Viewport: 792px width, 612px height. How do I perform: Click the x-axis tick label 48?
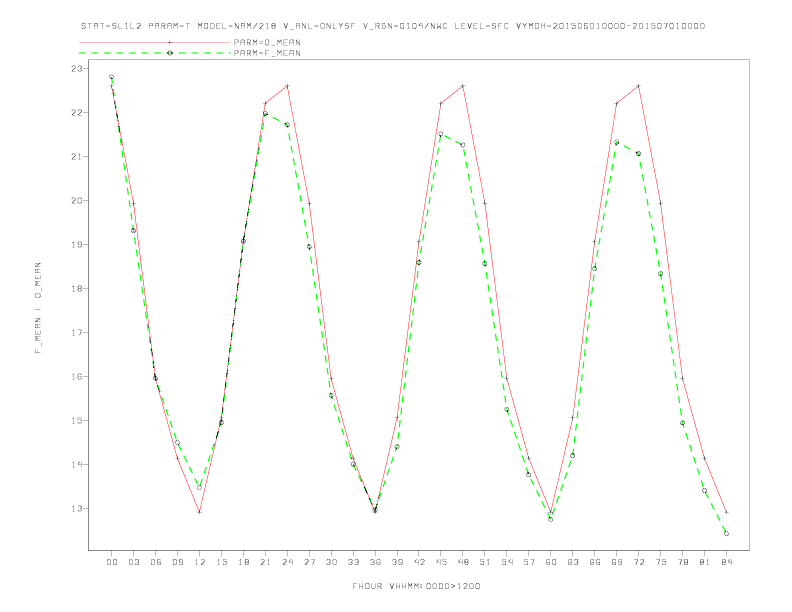[463, 562]
